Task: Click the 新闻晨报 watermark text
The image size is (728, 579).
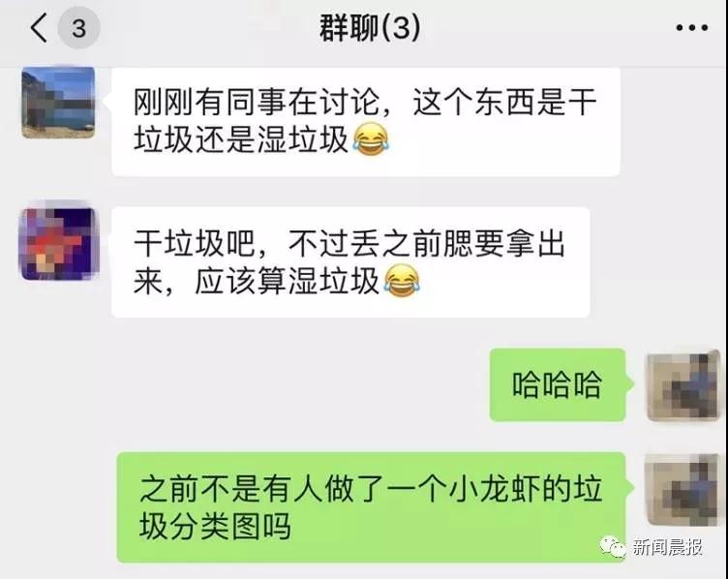Action: [x=667, y=547]
